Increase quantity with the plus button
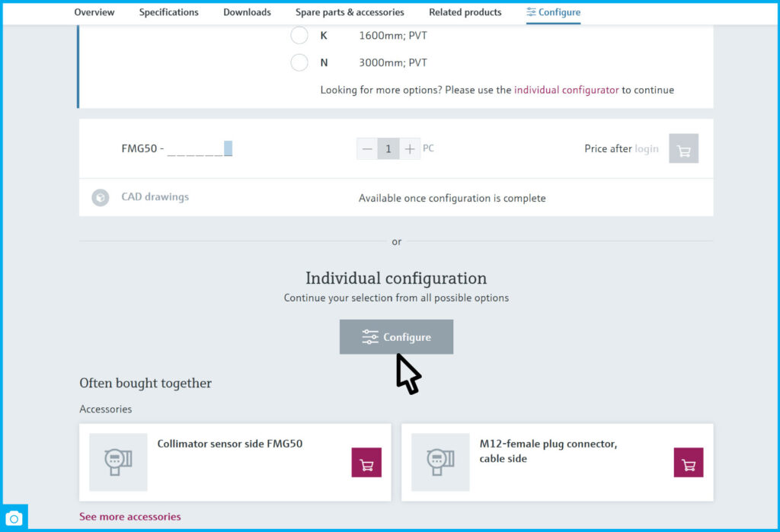780x532 pixels. 410,149
